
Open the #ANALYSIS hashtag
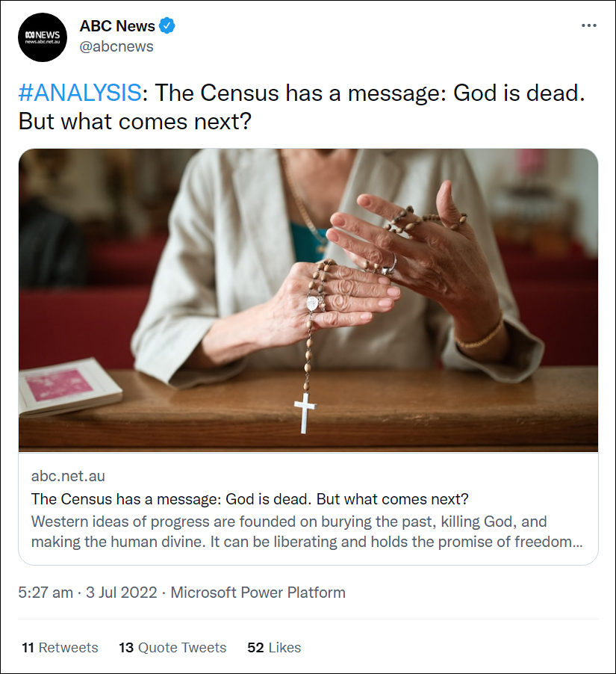click(x=80, y=93)
